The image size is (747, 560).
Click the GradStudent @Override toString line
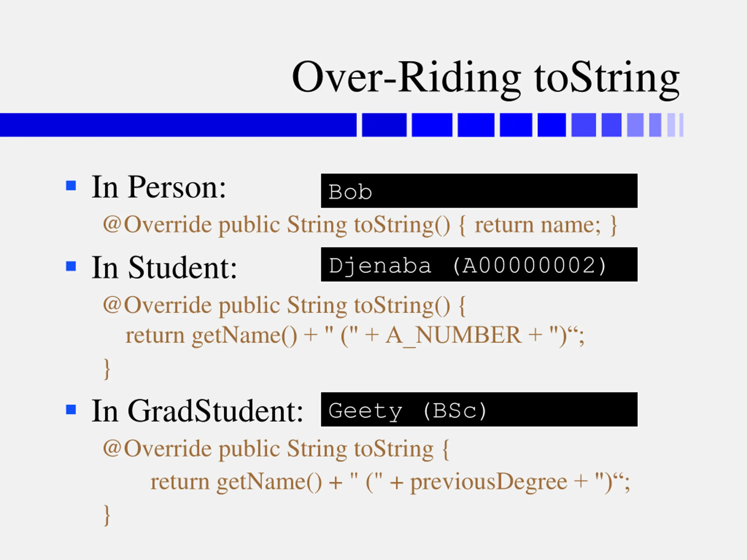[276, 449]
